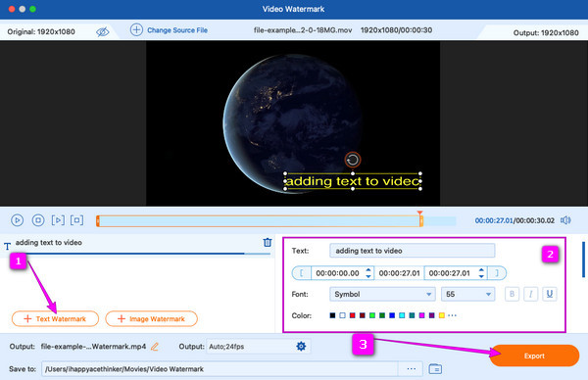Click Change Source File link
588x380 pixels.
click(x=177, y=30)
